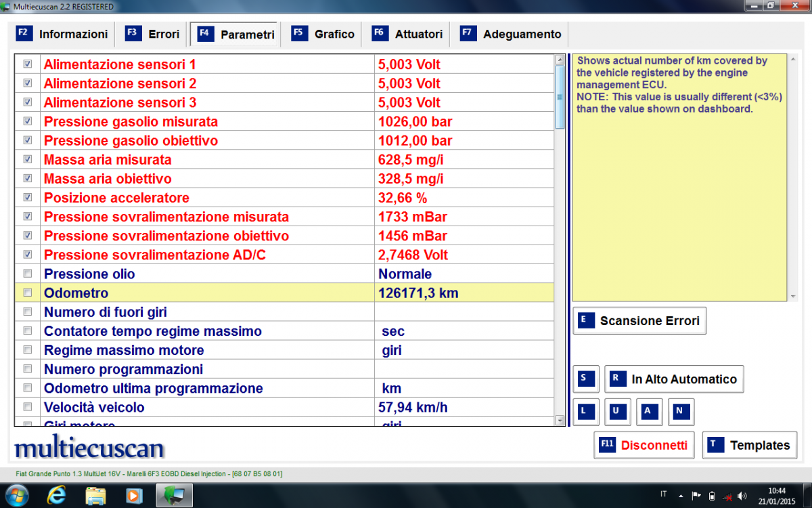Viewport: 812px width, 508px height.
Task: Disable the Massa aria obiettivo checkbox
Action: coord(28,178)
